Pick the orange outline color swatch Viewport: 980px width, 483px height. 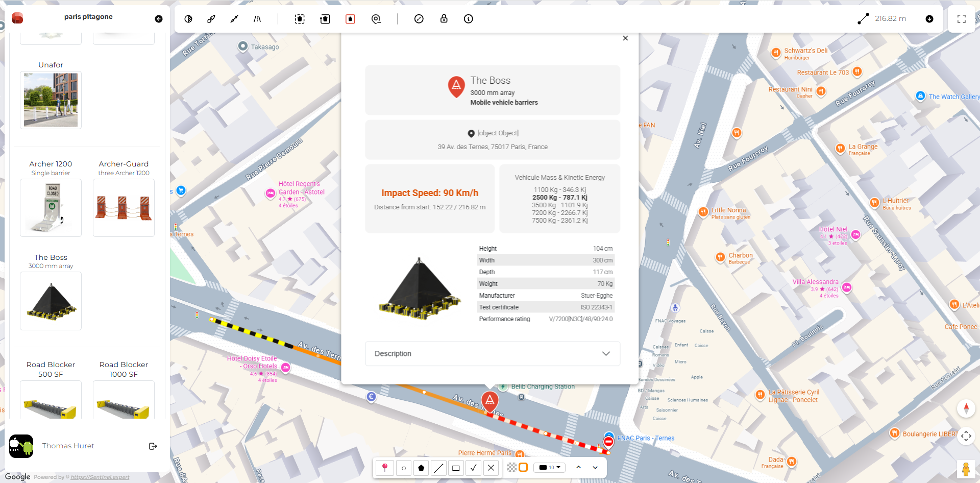tap(523, 467)
